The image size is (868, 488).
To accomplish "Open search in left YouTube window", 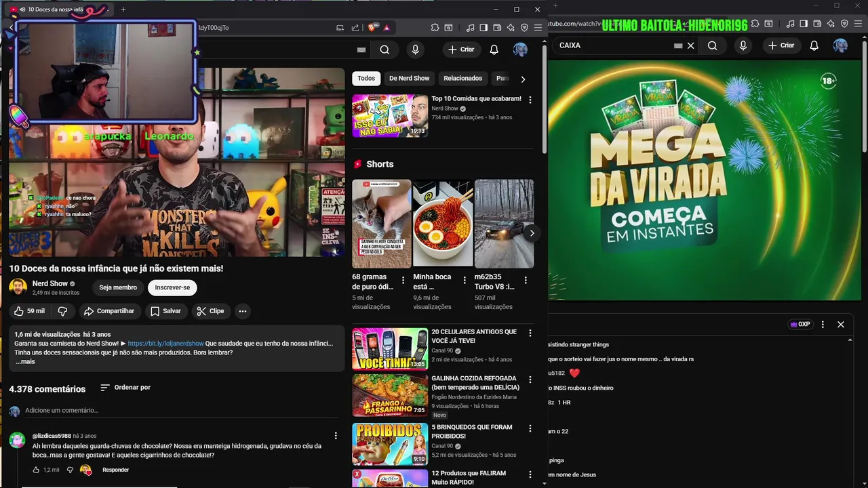I will [384, 49].
